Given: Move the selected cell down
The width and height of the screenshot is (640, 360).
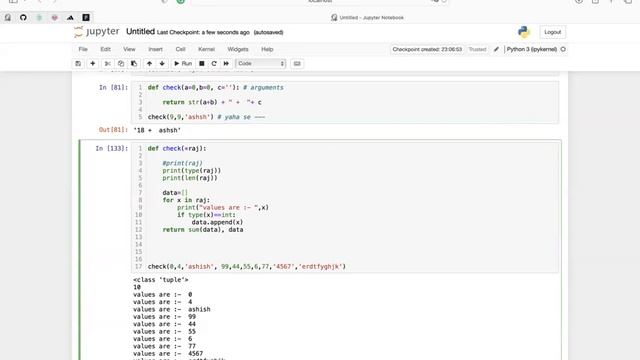Looking at the screenshot, I should click(x=162, y=64).
